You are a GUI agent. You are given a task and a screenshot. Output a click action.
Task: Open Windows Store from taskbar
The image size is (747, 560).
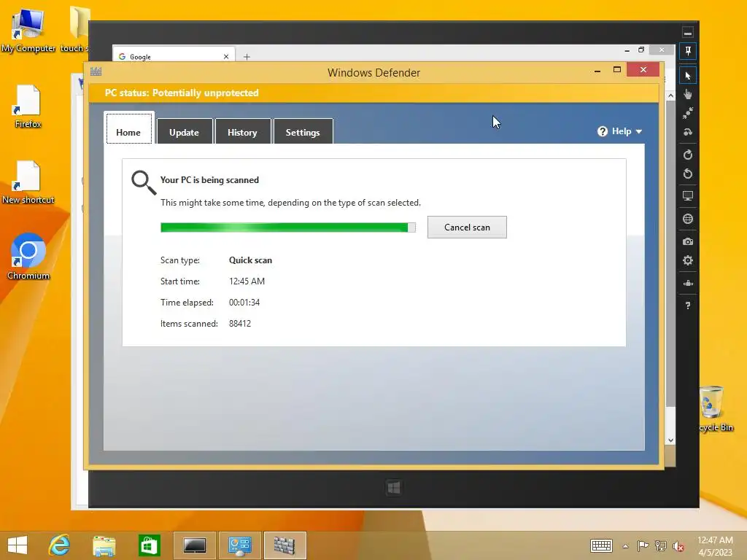[149, 545]
